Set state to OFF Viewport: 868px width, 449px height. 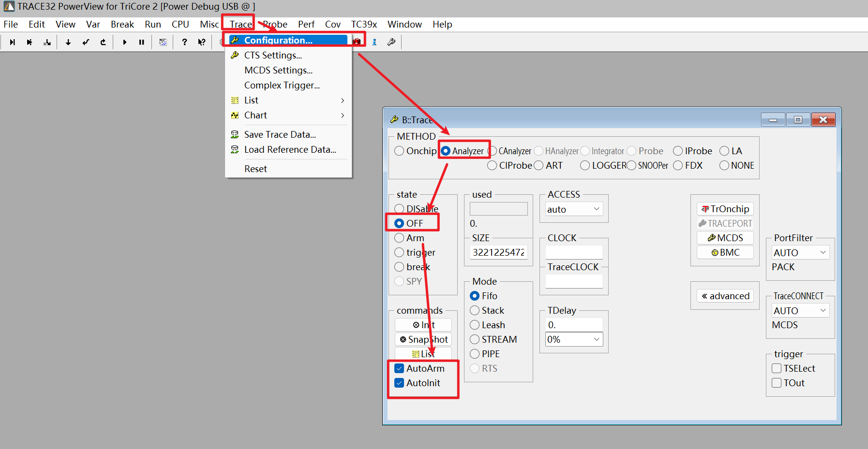pyautogui.click(x=399, y=223)
